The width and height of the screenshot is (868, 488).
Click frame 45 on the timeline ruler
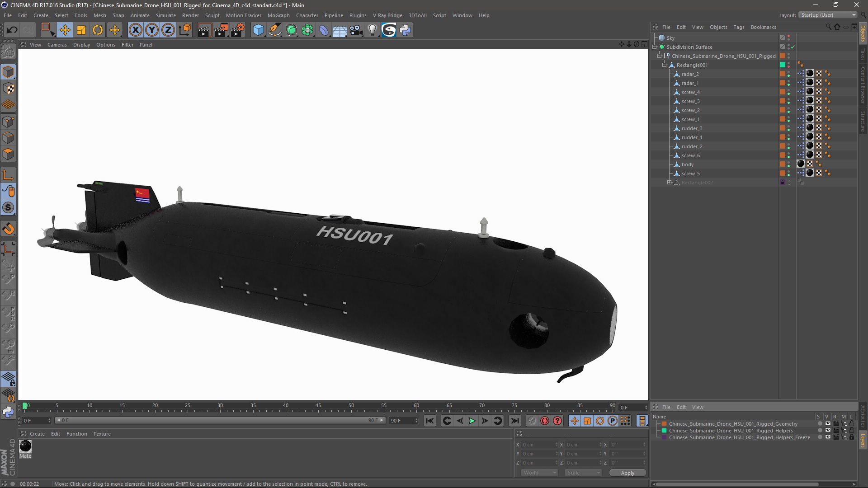coord(318,406)
